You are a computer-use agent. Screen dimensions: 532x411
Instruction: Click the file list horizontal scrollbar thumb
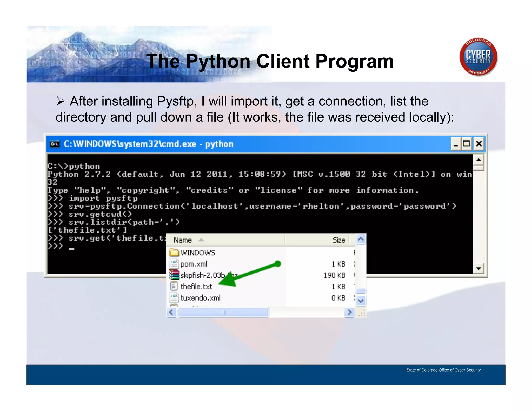coord(223,312)
